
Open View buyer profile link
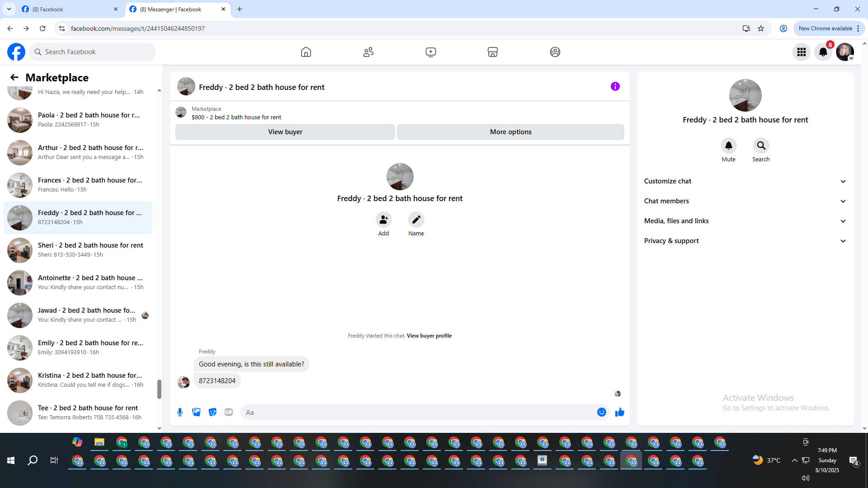[429, 336]
